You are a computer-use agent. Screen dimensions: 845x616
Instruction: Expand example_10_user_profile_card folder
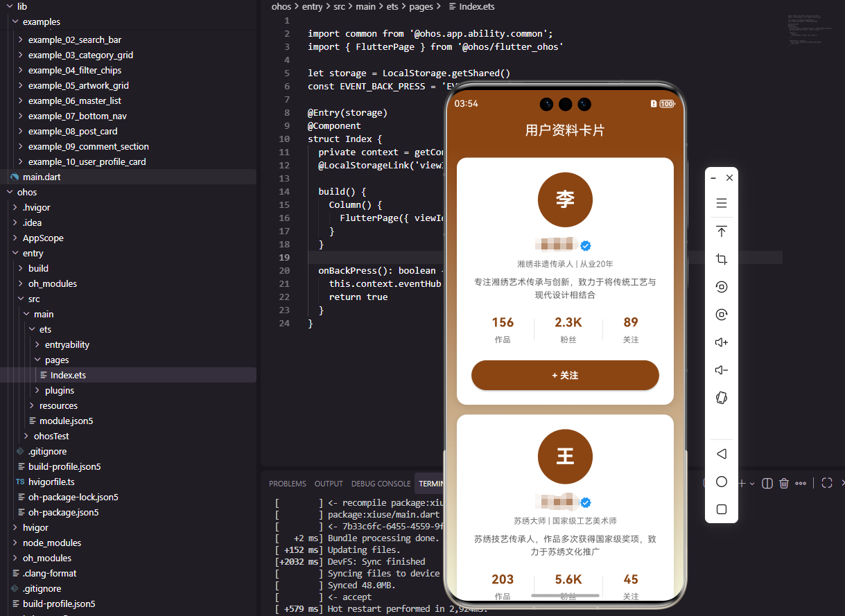[21, 161]
